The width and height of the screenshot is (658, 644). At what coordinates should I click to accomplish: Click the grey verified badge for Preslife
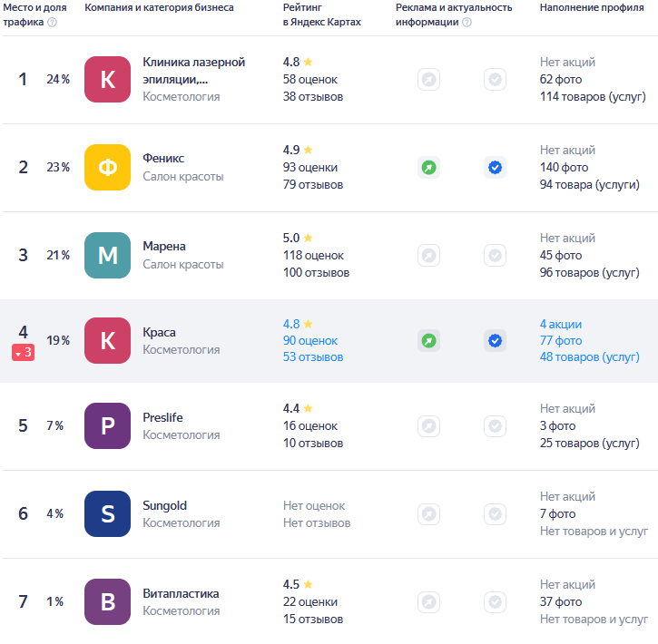pos(495,426)
